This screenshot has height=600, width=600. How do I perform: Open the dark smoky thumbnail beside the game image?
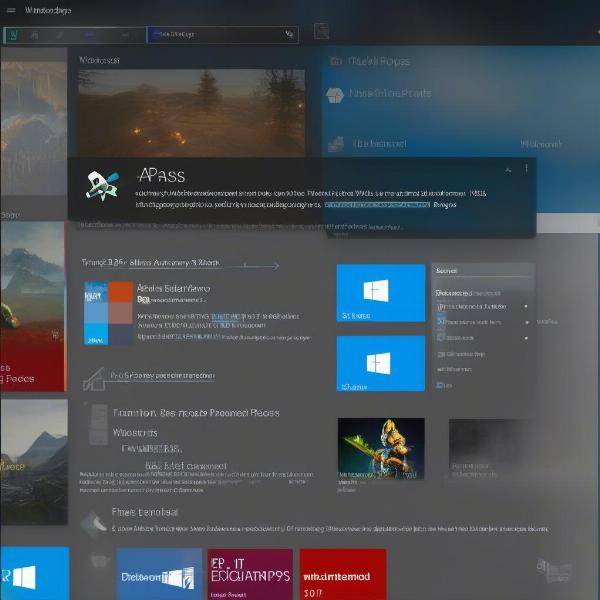click(x=491, y=448)
